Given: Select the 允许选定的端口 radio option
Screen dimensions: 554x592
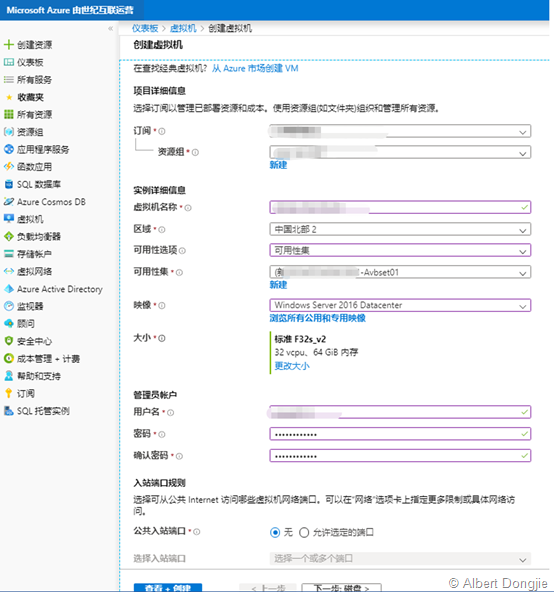Looking at the screenshot, I should point(304,532).
